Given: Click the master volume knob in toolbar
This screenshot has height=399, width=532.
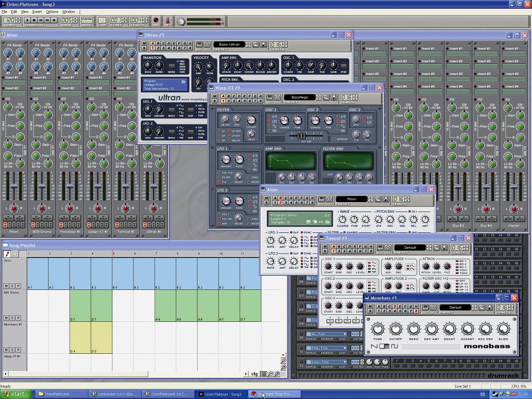Looking at the screenshot, I should pyautogui.click(x=180, y=21).
